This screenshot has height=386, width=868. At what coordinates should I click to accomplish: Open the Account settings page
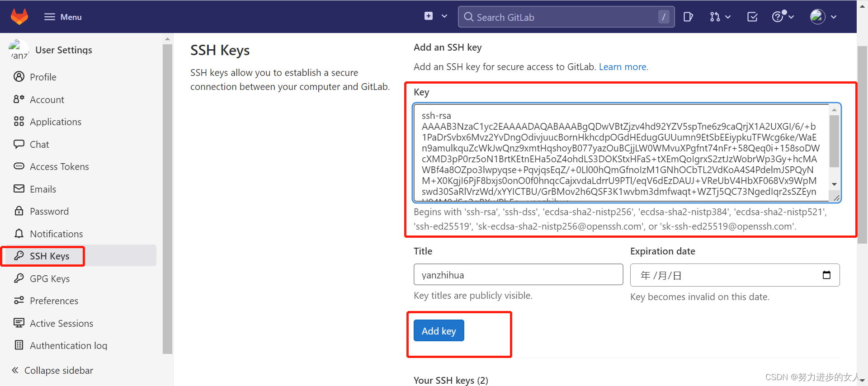tap(47, 99)
